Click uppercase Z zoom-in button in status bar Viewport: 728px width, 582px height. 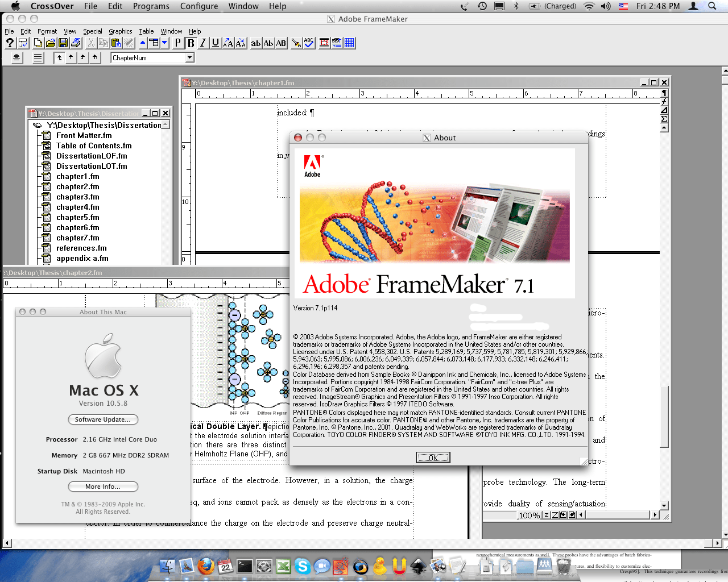click(555, 515)
